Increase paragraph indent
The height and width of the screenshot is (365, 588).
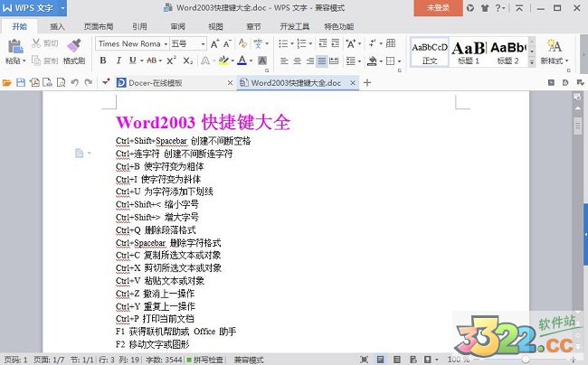(336, 43)
